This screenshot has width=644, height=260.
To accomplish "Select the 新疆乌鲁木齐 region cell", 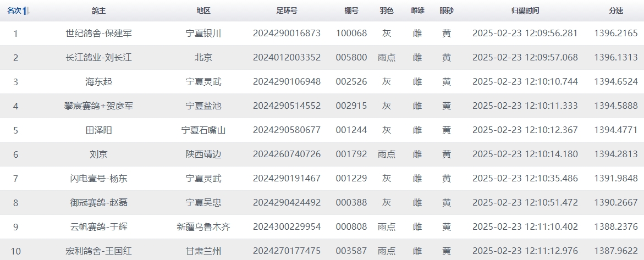I will coord(203,227).
